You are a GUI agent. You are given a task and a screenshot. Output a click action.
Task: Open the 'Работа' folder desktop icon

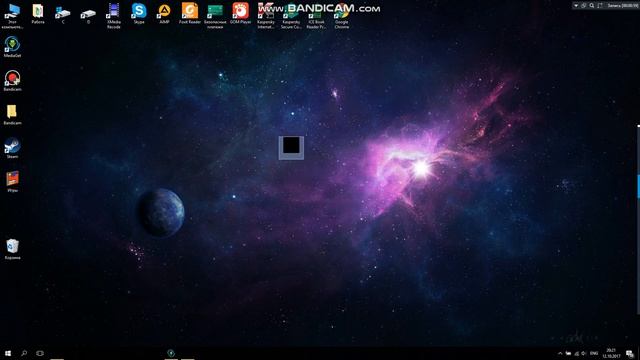[38, 14]
